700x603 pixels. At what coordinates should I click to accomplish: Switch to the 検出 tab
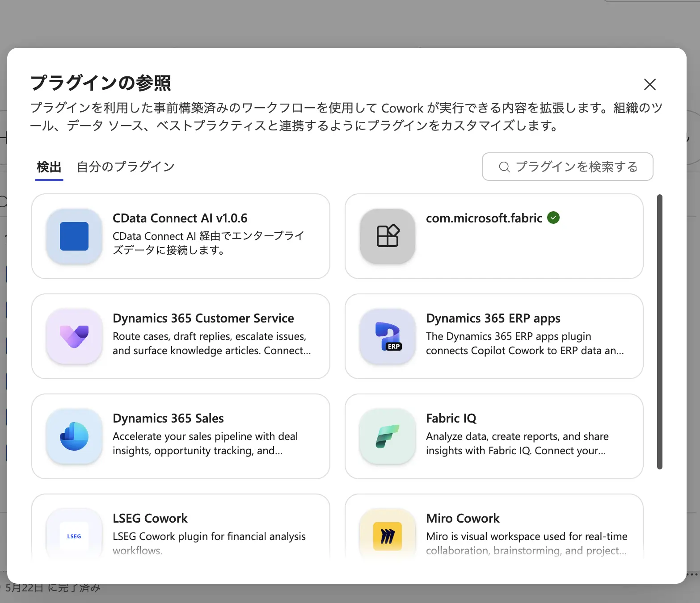coord(49,167)
